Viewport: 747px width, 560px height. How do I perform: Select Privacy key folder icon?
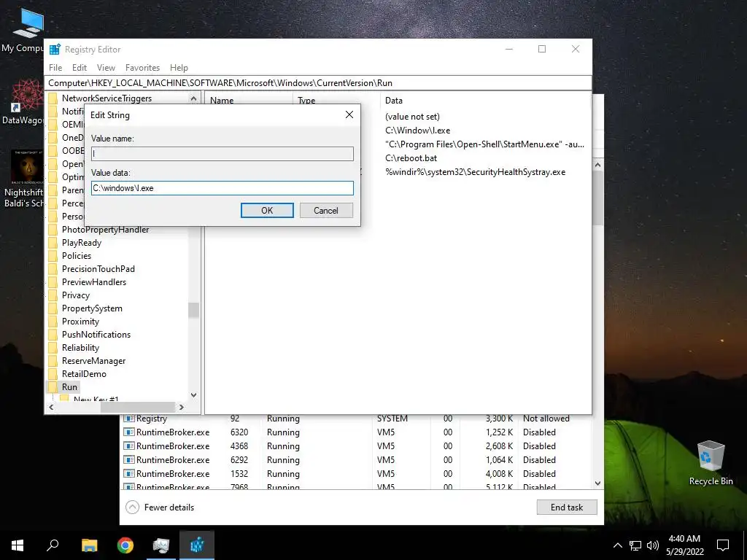(x=53, y=295)
